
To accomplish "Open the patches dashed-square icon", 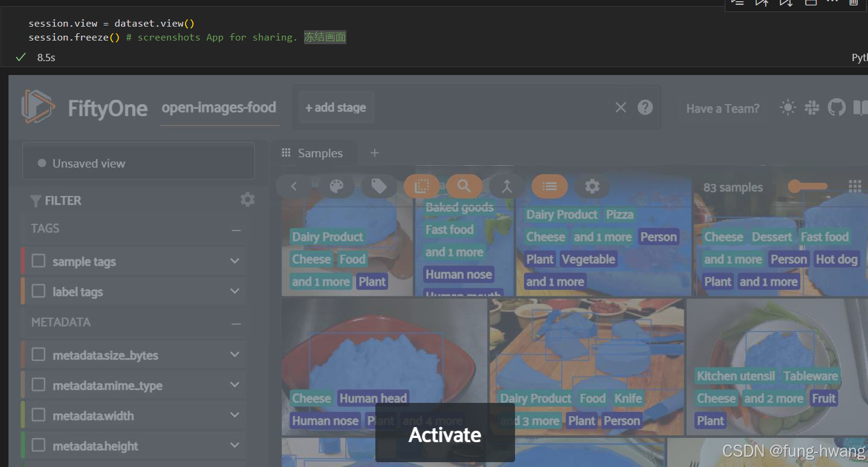I will pos(422,186).
